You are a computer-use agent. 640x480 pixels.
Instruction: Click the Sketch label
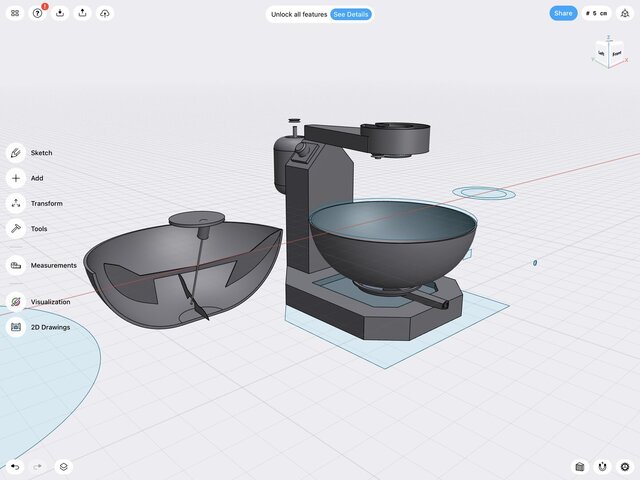pyautogui.click(x=41, y=153)
